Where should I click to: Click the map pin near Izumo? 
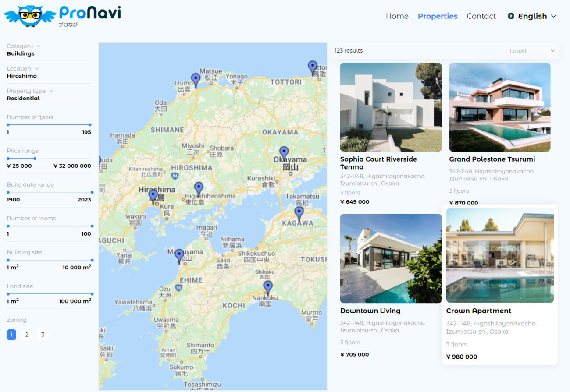[196, 80]
